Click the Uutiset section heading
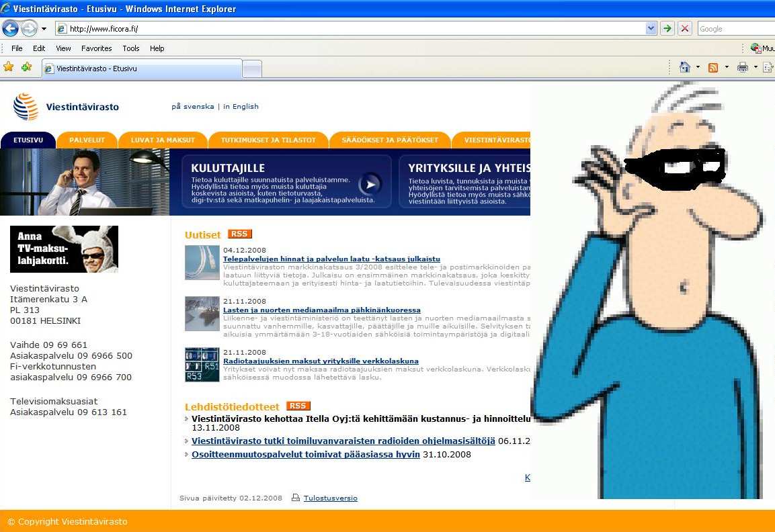This screenshot has height=532, width=775. tap(202, 235)
